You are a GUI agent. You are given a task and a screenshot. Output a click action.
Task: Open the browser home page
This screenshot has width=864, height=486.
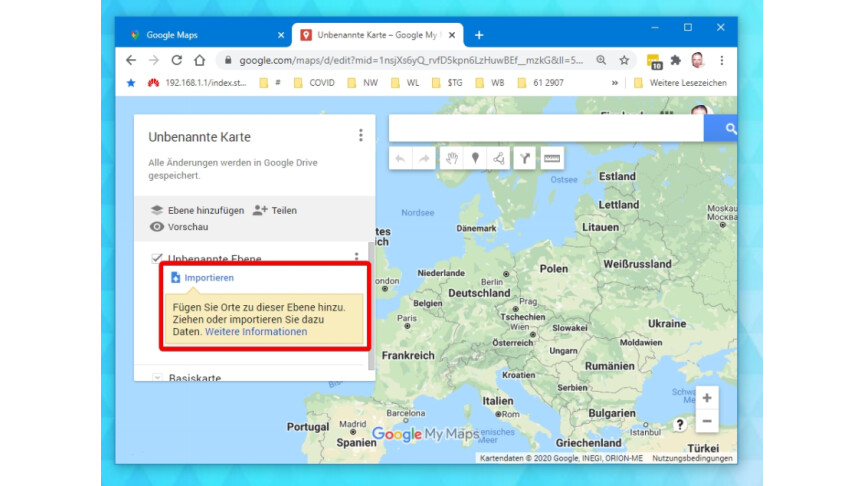click(x=199, y=60)
